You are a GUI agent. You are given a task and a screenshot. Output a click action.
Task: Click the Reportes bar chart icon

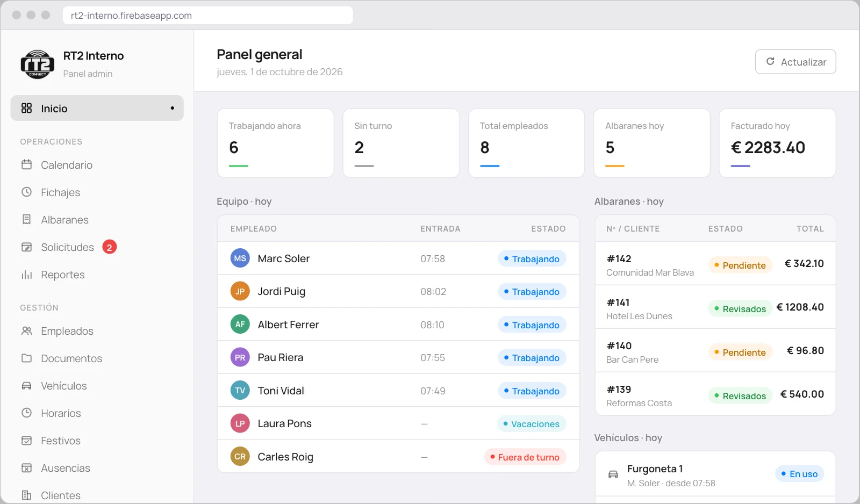[26, 274]
